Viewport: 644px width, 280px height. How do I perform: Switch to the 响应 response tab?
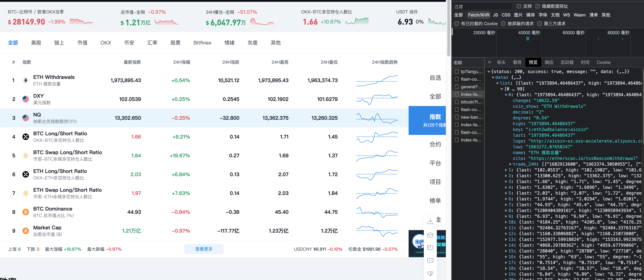[549, 62]
